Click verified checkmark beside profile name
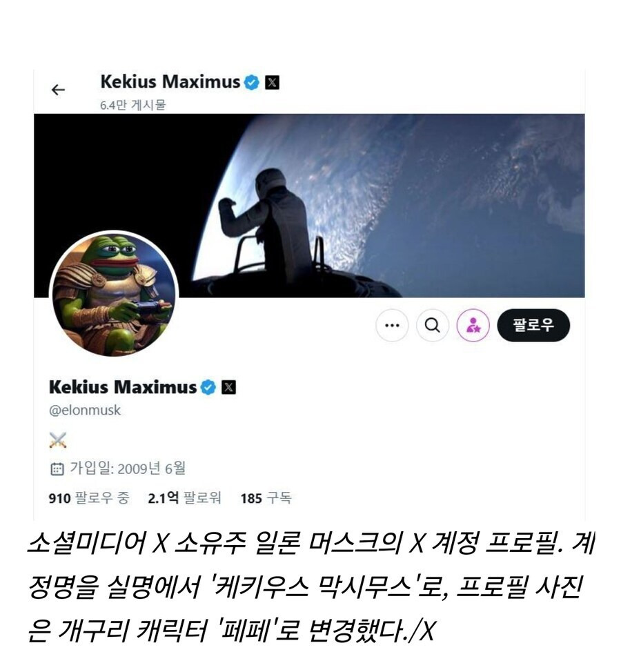The width and height of the screenshot is (621, 672). pos(208,388)
